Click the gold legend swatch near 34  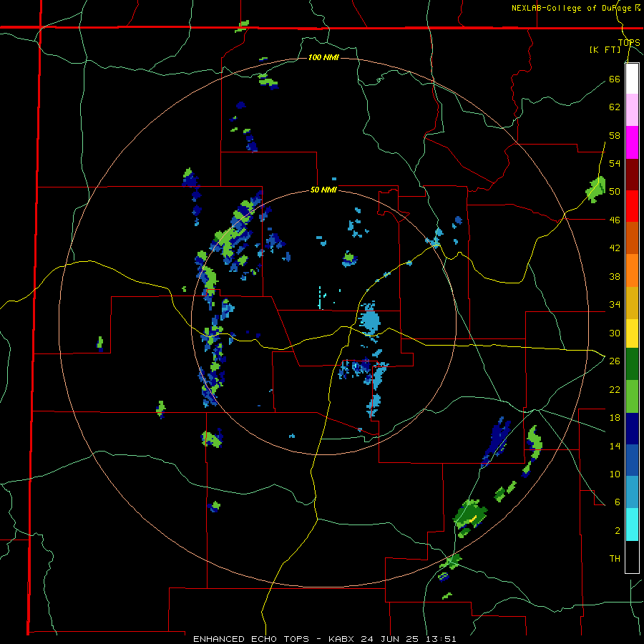tap(632, 303)
